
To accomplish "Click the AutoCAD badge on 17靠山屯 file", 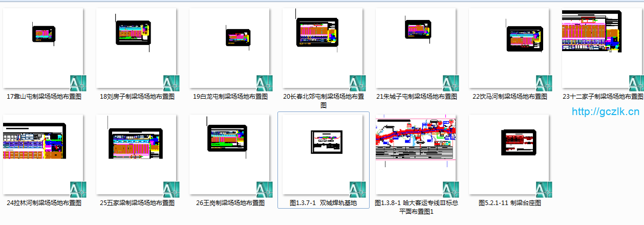I will (78, 83).
